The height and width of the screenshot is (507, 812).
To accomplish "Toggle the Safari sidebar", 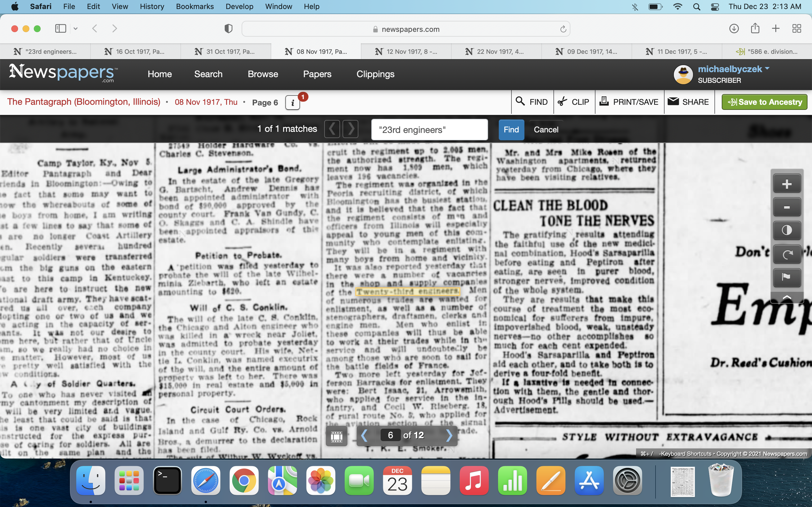I will point(61,29).
